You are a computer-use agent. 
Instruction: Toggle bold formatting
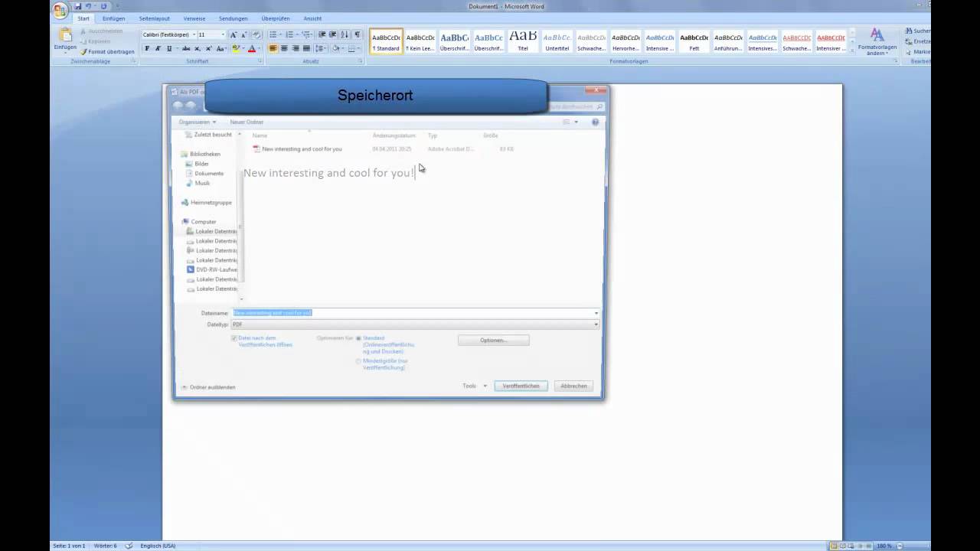pyautogui.click(x=147, y=48)
